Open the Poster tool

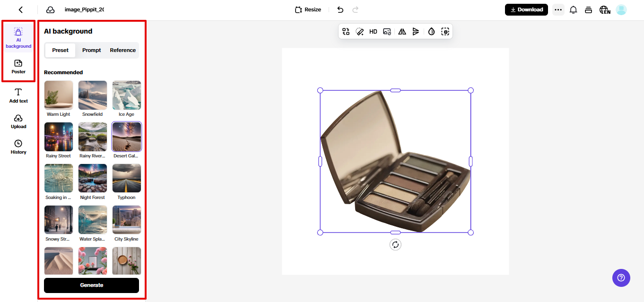click(x=18, y=67)
